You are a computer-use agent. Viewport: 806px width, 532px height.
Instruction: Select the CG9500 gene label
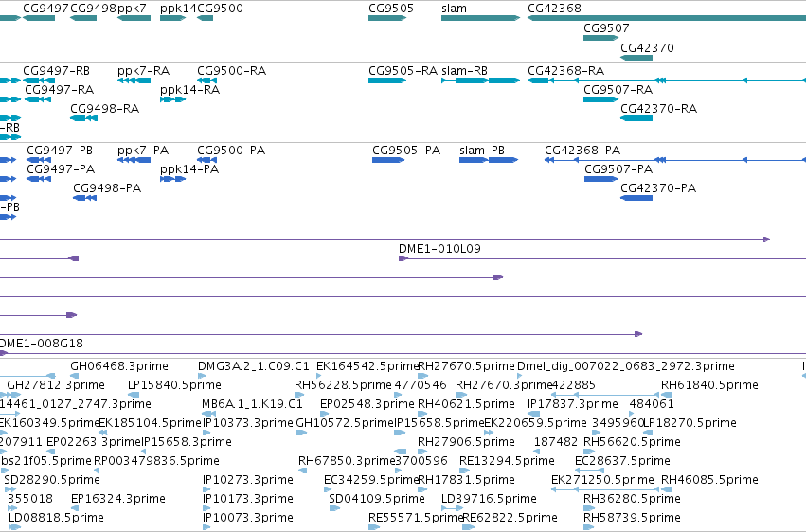coord(220,9)
